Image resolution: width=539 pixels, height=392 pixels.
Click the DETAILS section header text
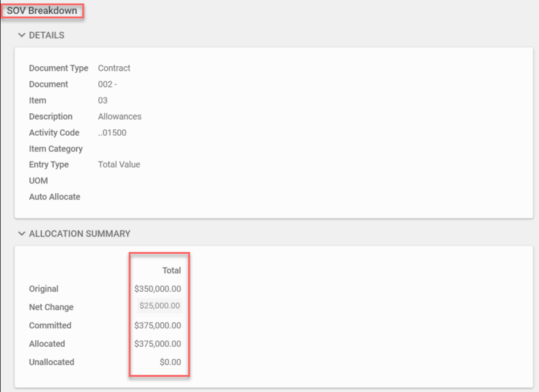pyautogui.click(x=46, y=36)
